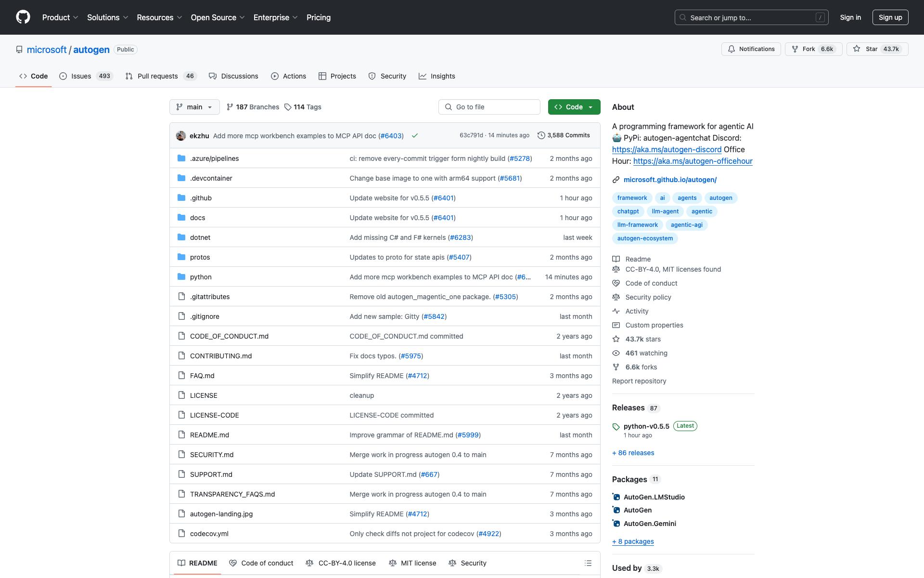Click the Go to file field
924x578 pixels.
click(489, 107)
